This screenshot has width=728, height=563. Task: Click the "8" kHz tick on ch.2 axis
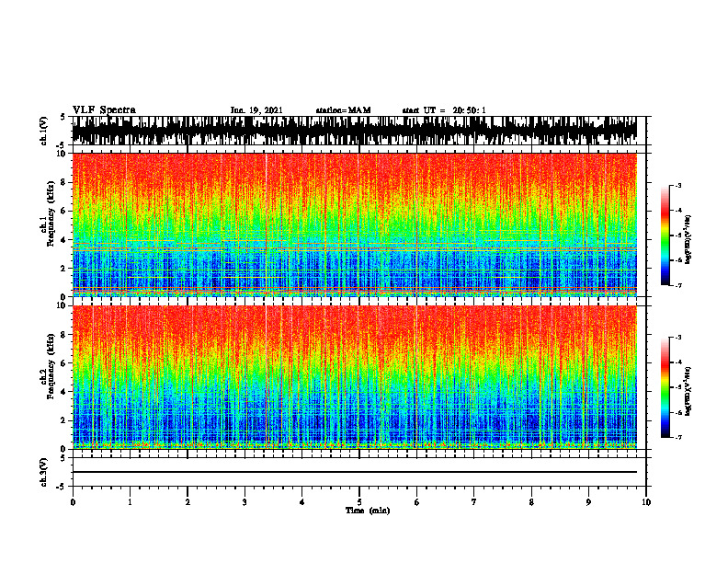pyautogui.click(x=64, y=335)
